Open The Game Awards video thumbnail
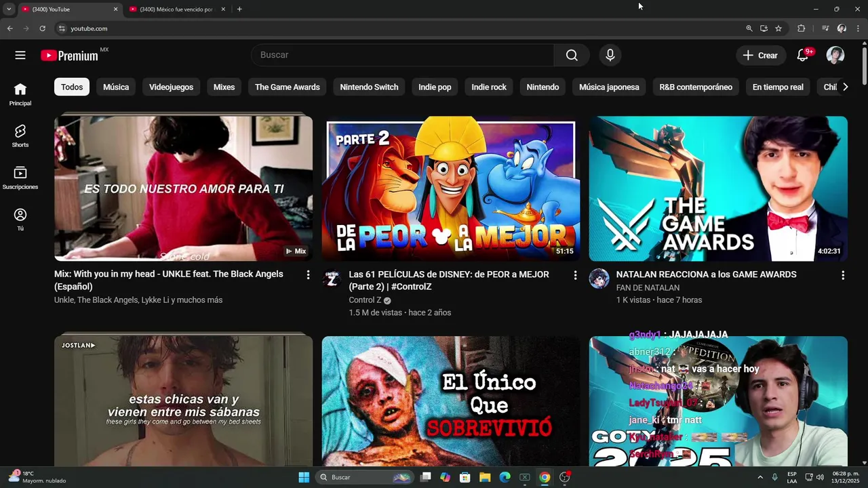 coord(718,188)
